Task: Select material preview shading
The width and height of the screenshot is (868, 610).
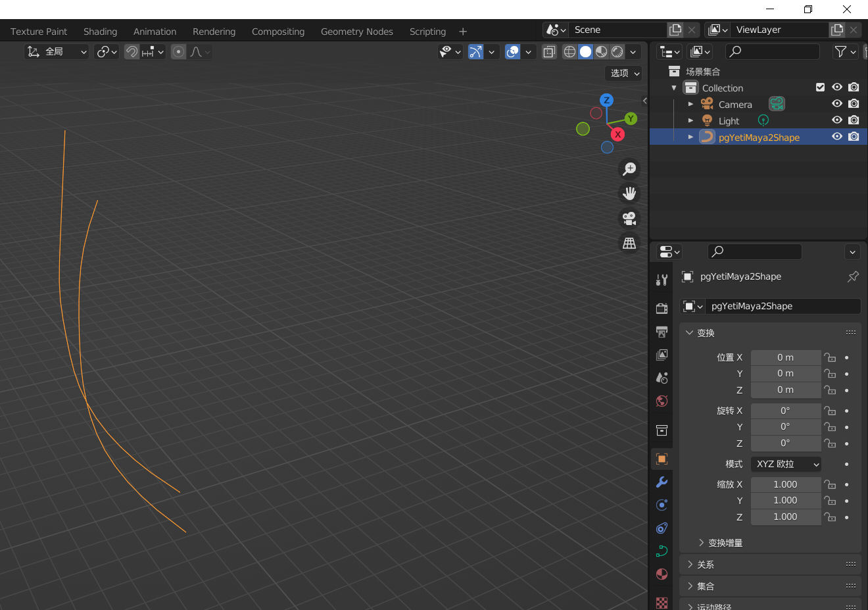Action: click(601, 52)
